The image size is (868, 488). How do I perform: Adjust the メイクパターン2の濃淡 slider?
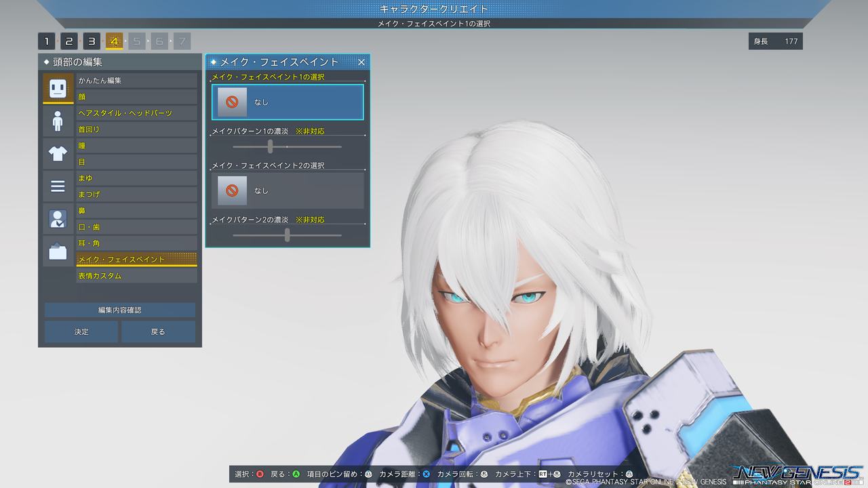(287, 235)
